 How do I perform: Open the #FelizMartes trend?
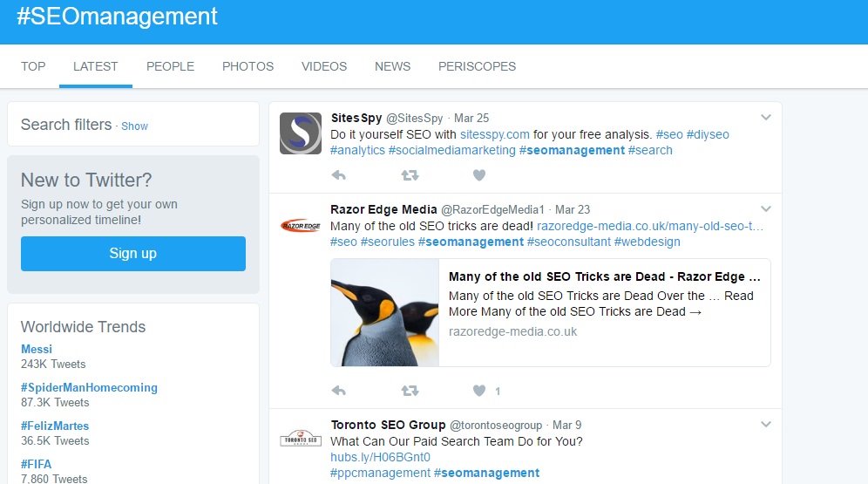point(55,426)
